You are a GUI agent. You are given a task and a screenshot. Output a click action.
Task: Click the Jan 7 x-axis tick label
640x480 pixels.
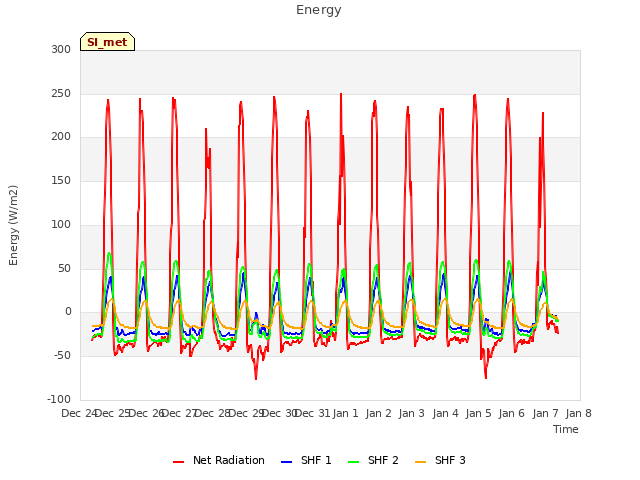pyautogui.click(x=545, y=413)
